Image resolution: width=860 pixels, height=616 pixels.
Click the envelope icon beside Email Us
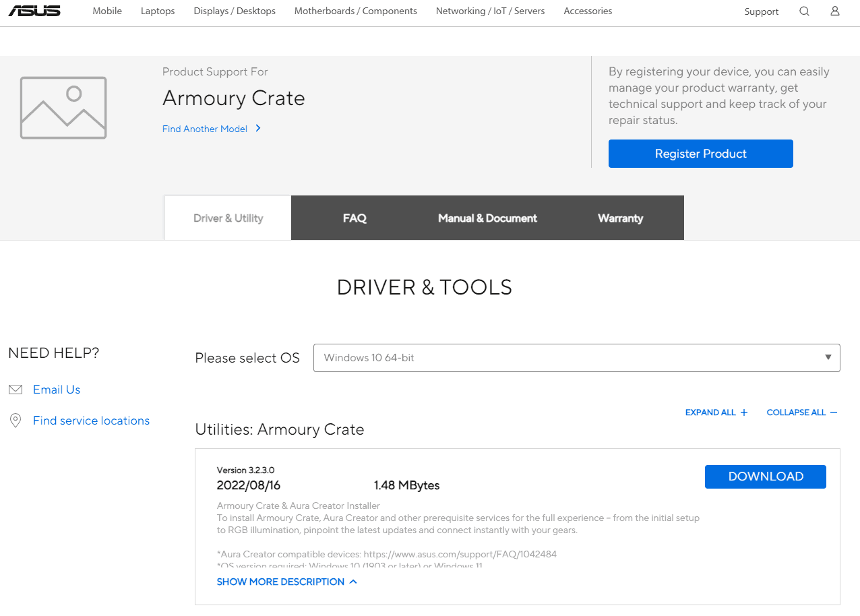click(x=16, y=390)
